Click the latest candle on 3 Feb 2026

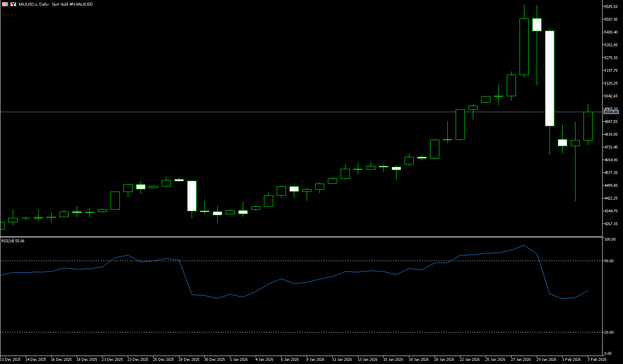[588, 126]
